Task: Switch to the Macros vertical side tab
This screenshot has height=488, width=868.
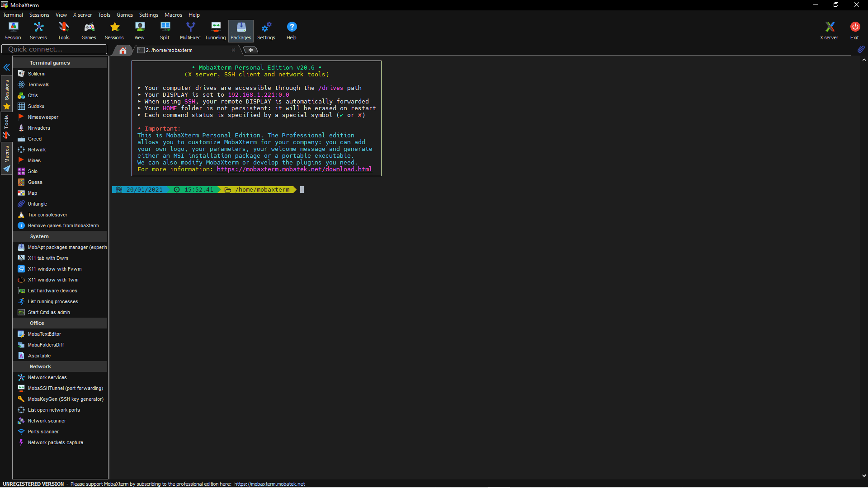Action: [7, 159]
